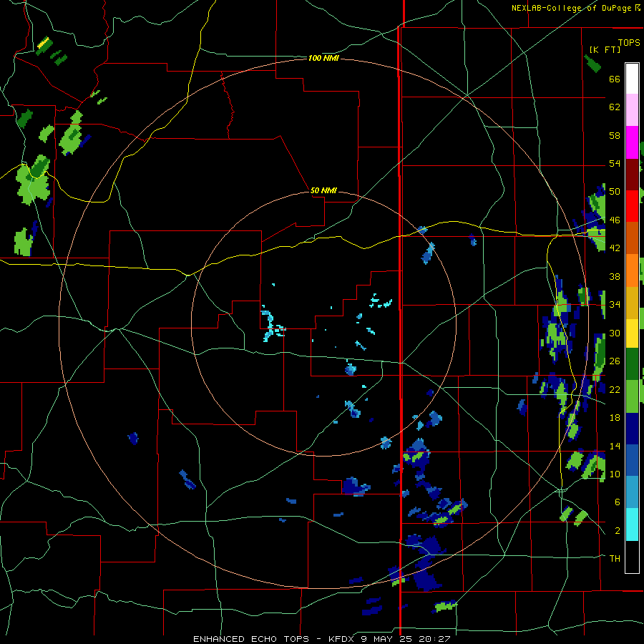The height and width of the screenshot is (644, 644).
Task: Click the '34' legend value
Action: click(615, 304)
